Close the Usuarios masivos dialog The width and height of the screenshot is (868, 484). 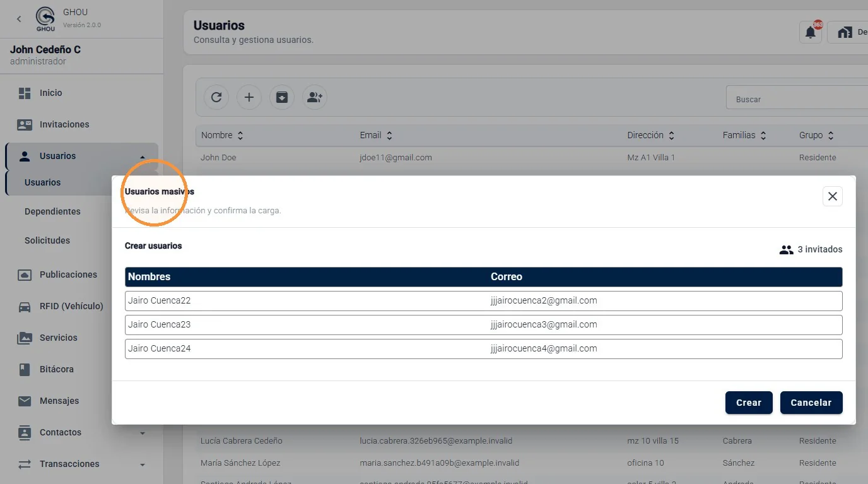point(833,196)
